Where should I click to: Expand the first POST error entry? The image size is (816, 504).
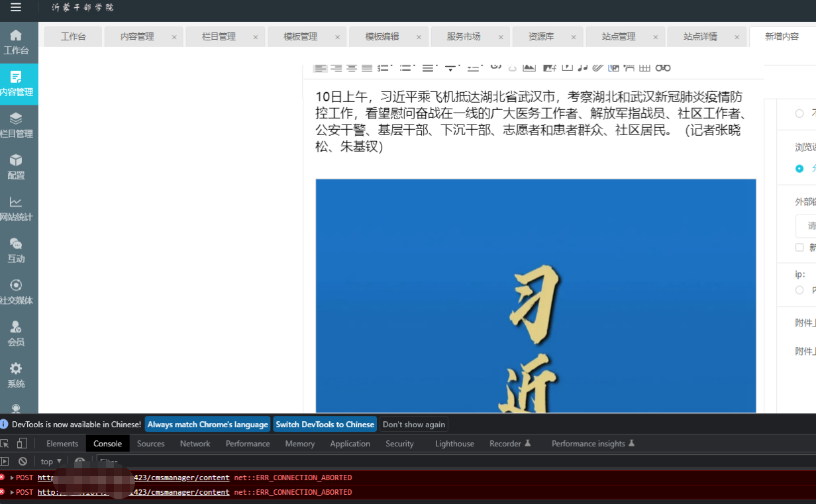click(x=12, y=478)
